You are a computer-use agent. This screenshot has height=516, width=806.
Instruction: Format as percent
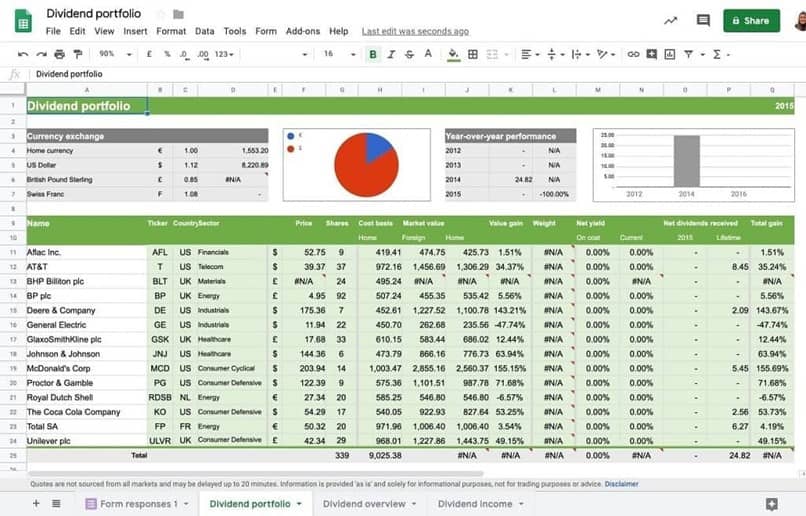pyautogui.click(x=167, y=54)
